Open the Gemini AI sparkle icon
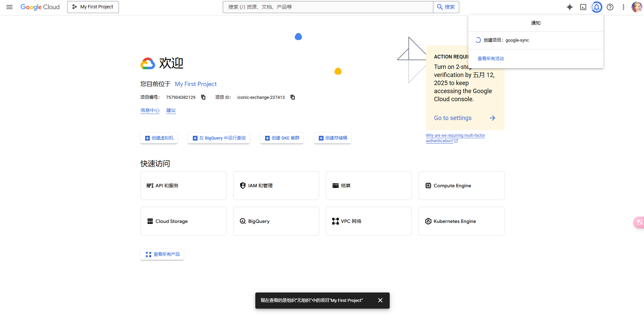644x315 pixels. [569, 7]
